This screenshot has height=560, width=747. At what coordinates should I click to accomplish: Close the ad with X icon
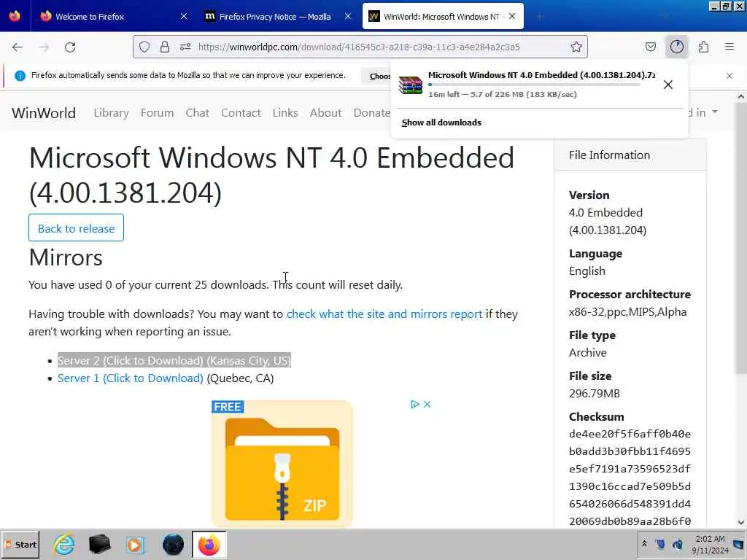[x=427, y=404]
